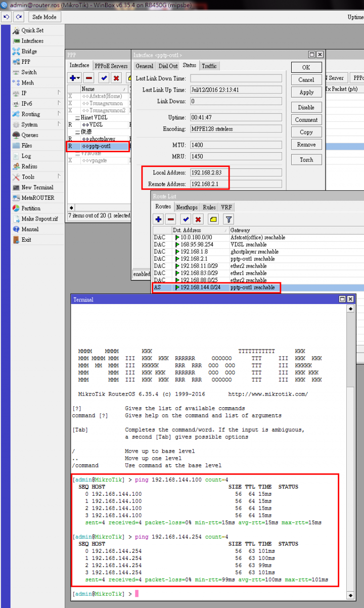Image resolution: width=364 pixels, height=608 pixels.
Task: Switch to PPPoE Servers tab in PPP window
Action: click(111, 66)
